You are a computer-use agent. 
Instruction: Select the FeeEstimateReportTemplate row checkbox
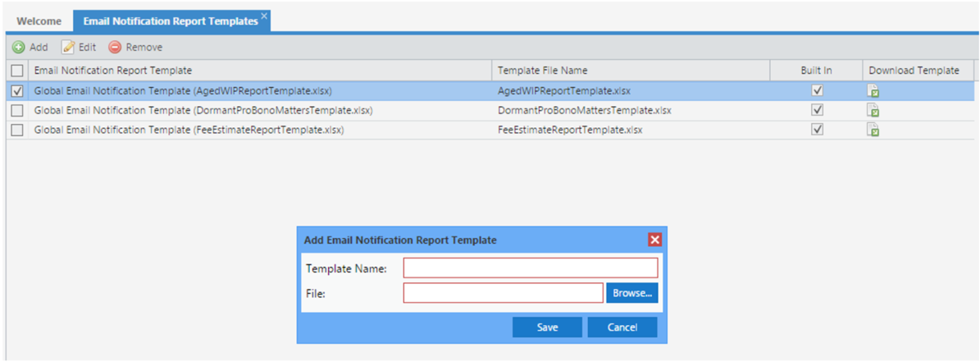tap(17, 130)
